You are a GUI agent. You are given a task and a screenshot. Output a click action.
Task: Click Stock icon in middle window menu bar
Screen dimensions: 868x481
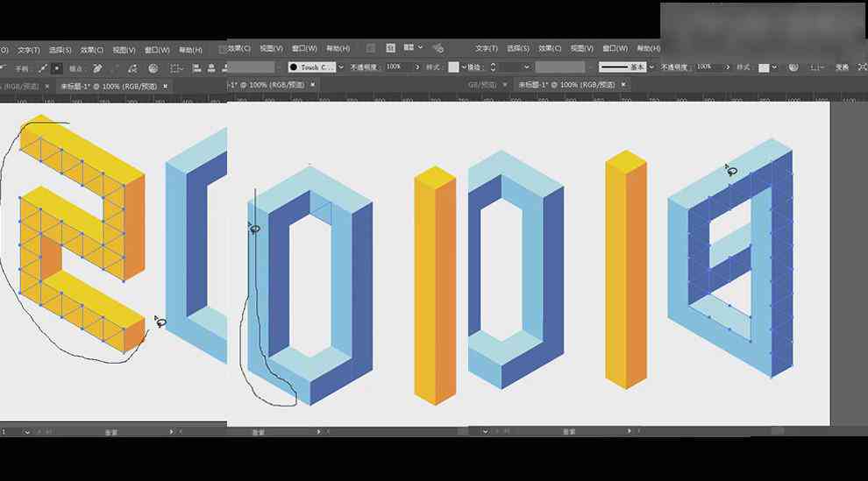click(390, 48)
